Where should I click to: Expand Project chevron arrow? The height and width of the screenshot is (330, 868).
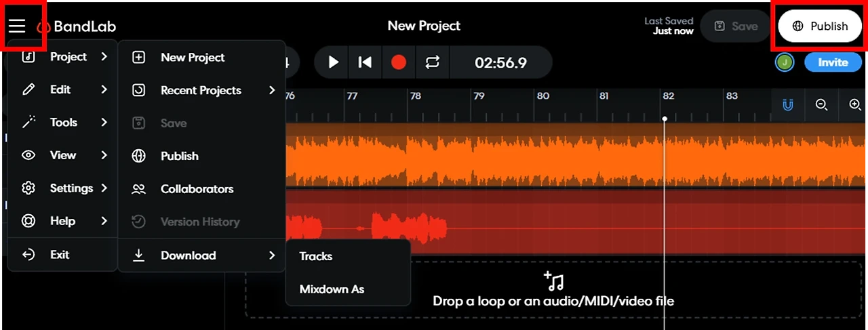pos(104,57)
